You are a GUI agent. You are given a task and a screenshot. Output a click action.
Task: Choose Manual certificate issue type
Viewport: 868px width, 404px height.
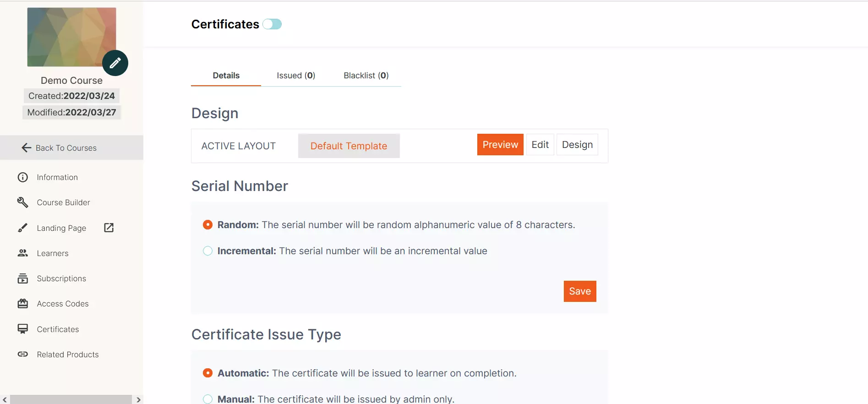(207, 399)
